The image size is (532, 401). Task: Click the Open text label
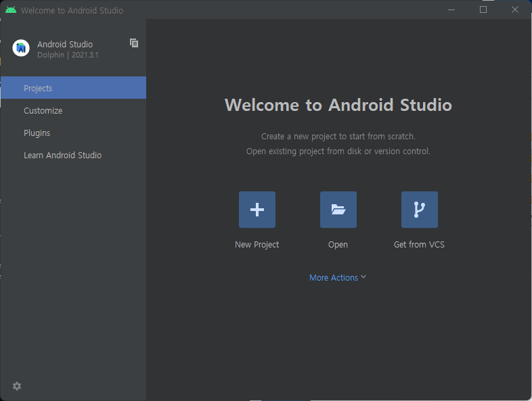(338, 245)
